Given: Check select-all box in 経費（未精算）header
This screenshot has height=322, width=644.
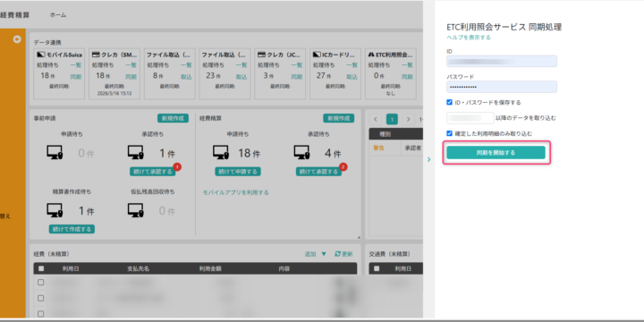Looking at the screenshot, I should 40,268.
